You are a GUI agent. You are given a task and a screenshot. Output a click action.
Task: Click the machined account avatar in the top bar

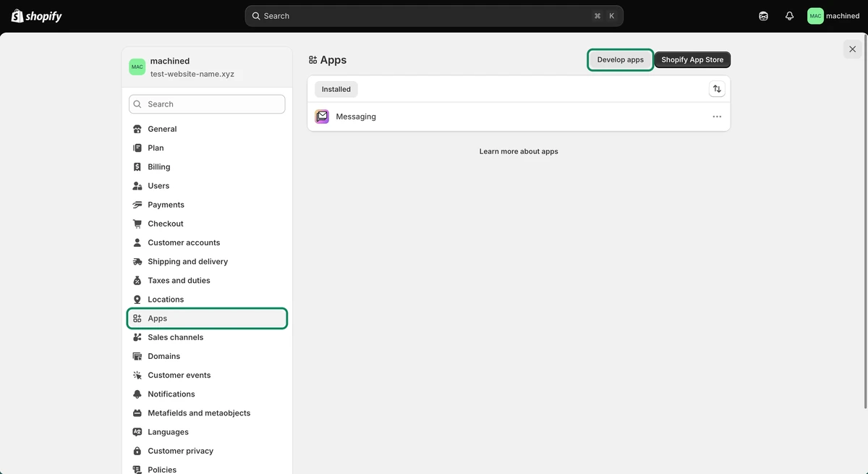pyautogui.click(x=815, y=16)
